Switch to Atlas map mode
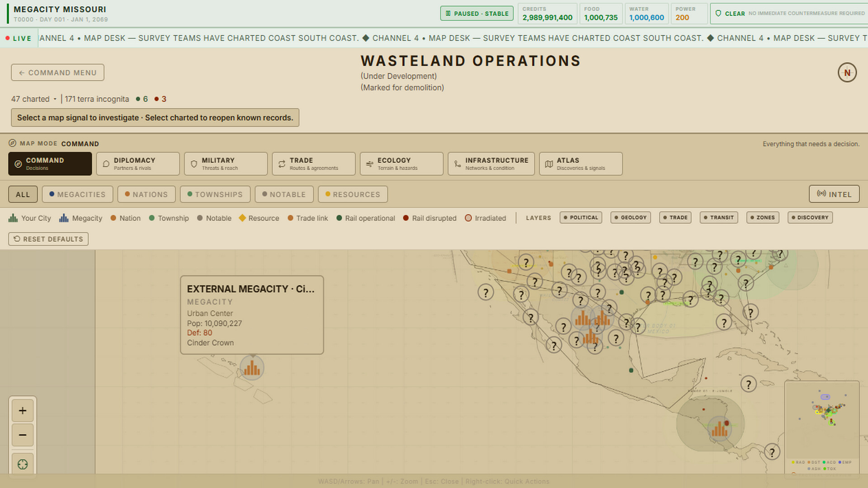Image resolution: width=868 pixels, height=488 pixels. (x=581, y=164)
